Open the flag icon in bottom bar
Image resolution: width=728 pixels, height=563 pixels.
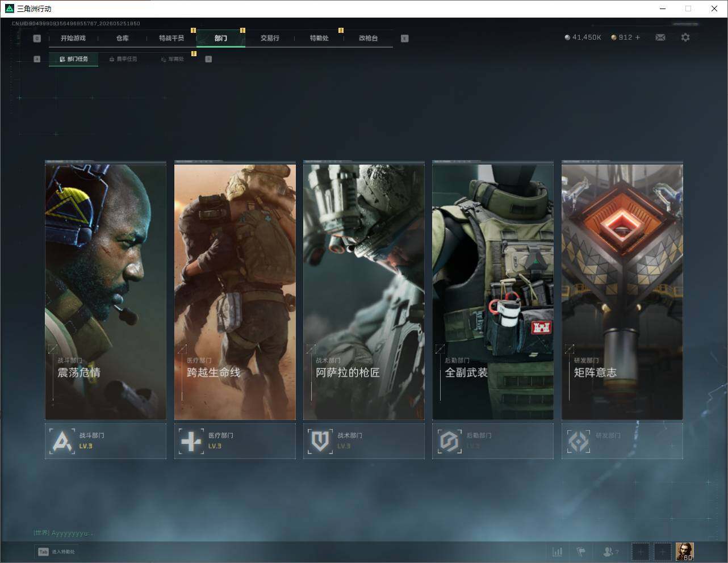581,552
